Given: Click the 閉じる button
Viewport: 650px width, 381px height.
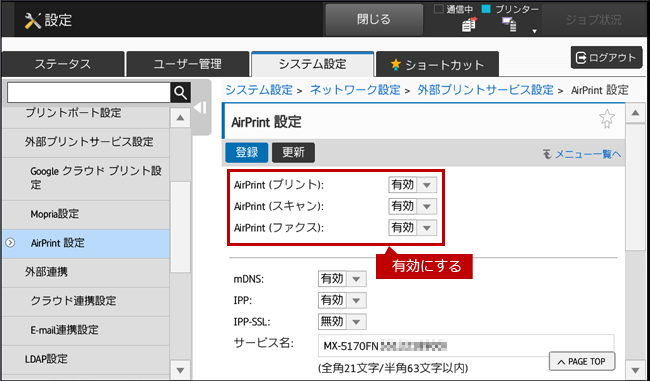Looking at the screenshot, I should (x=374, y=20).
